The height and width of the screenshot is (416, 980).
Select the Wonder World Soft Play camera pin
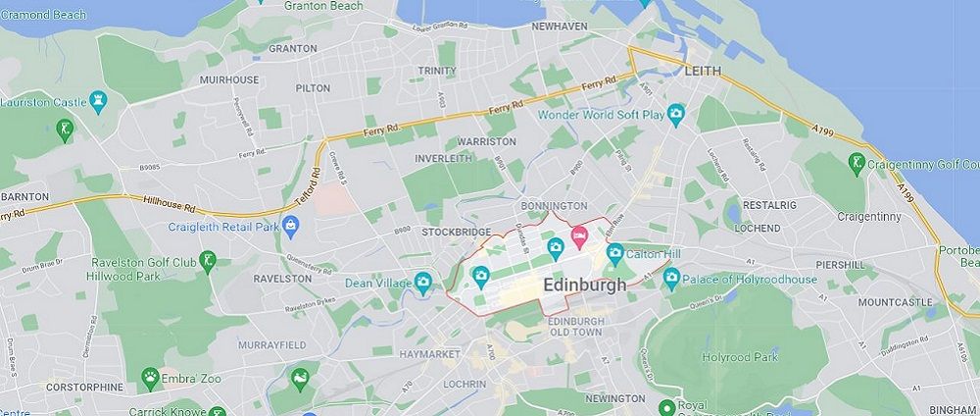pos(675,115)
